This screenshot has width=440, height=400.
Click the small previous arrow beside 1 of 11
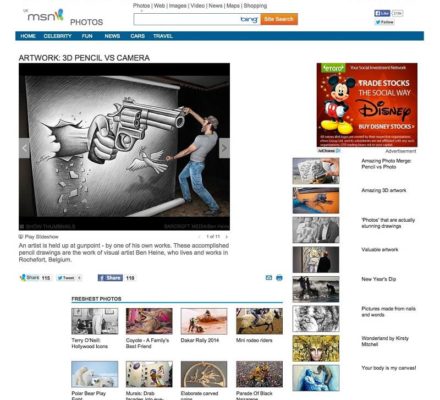click(x=200, y=237)
